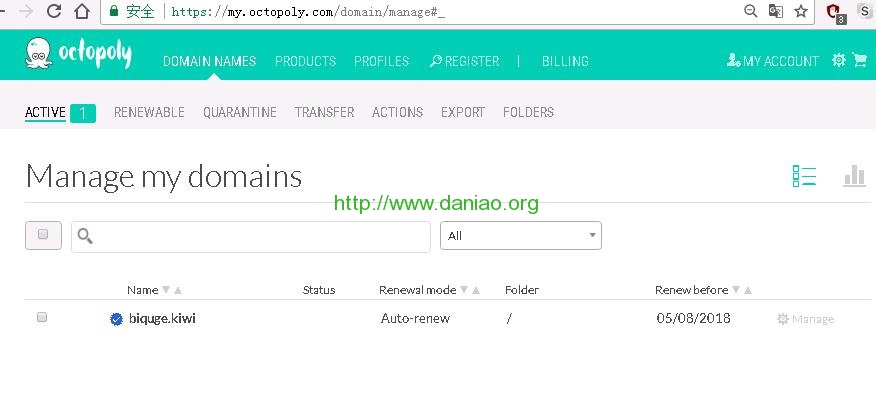Go forward with the browser arrow
Image resolution: width=876 pixels, height=408 pixels.
coord(26,11)
